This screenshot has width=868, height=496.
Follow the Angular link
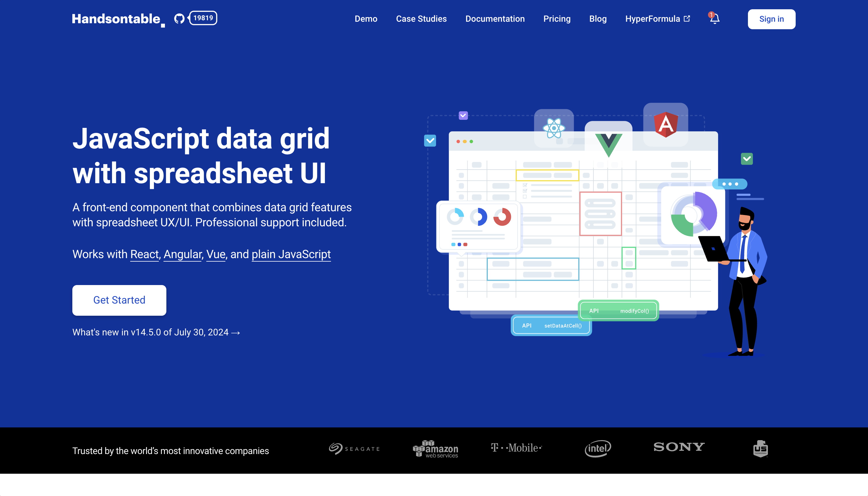point(183,254)
